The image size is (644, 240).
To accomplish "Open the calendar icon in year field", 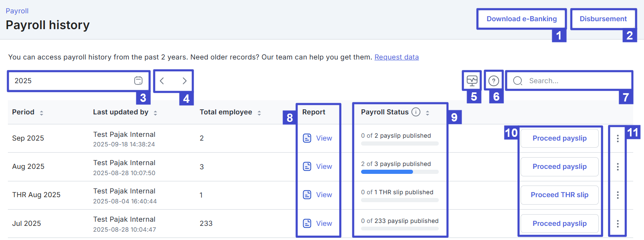I will 138,81.
